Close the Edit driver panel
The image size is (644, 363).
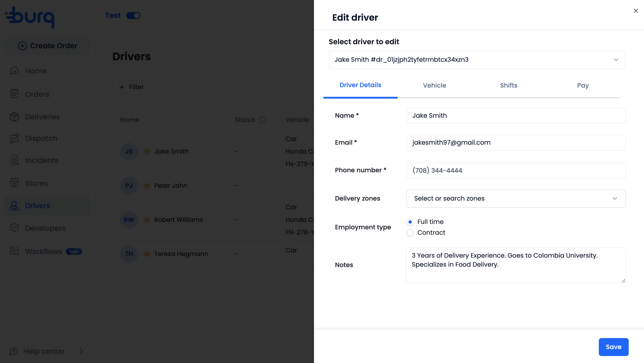pos(636,11)
